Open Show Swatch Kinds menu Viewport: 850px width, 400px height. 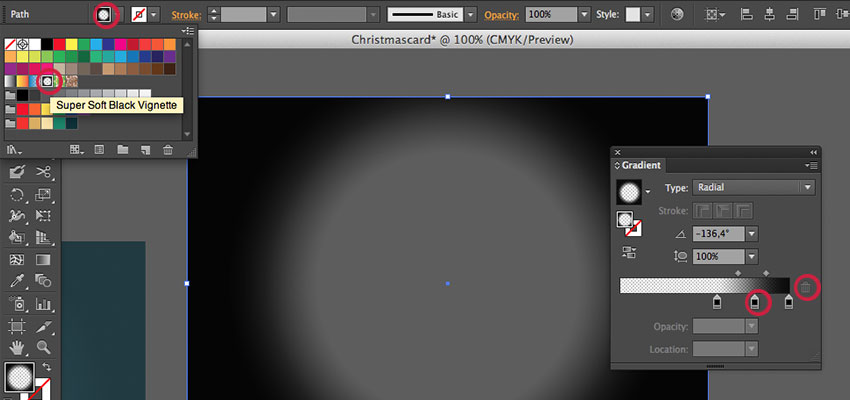click(x=77, y=150)
